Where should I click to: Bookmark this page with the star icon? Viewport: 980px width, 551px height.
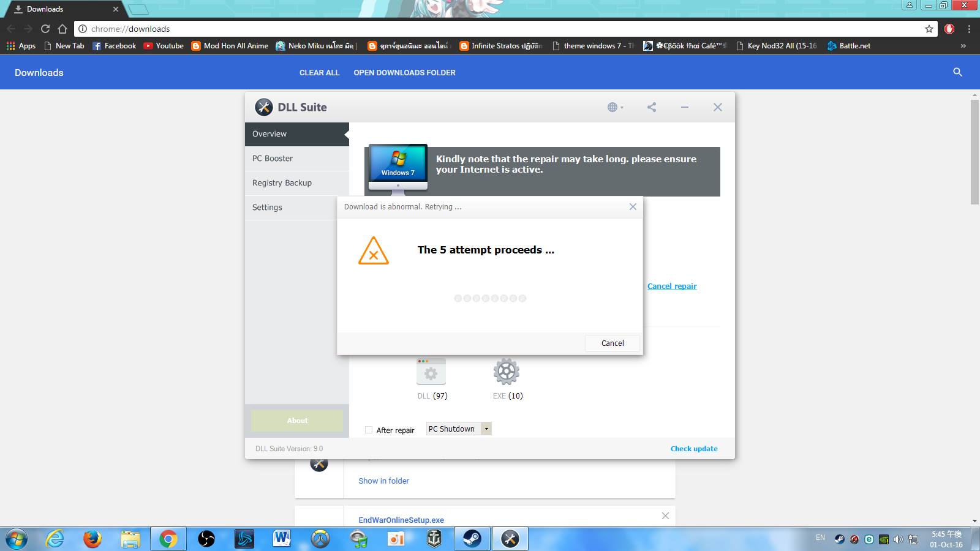click(929, 29)
